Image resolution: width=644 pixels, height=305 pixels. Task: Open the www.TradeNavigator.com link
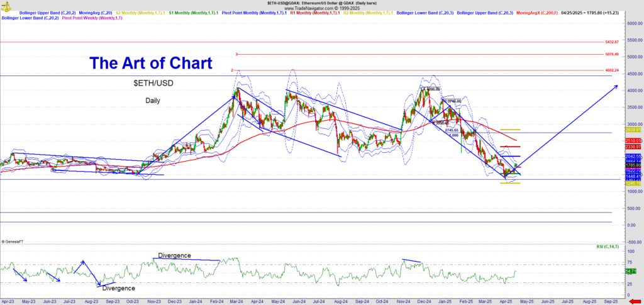tap(321, 8)
